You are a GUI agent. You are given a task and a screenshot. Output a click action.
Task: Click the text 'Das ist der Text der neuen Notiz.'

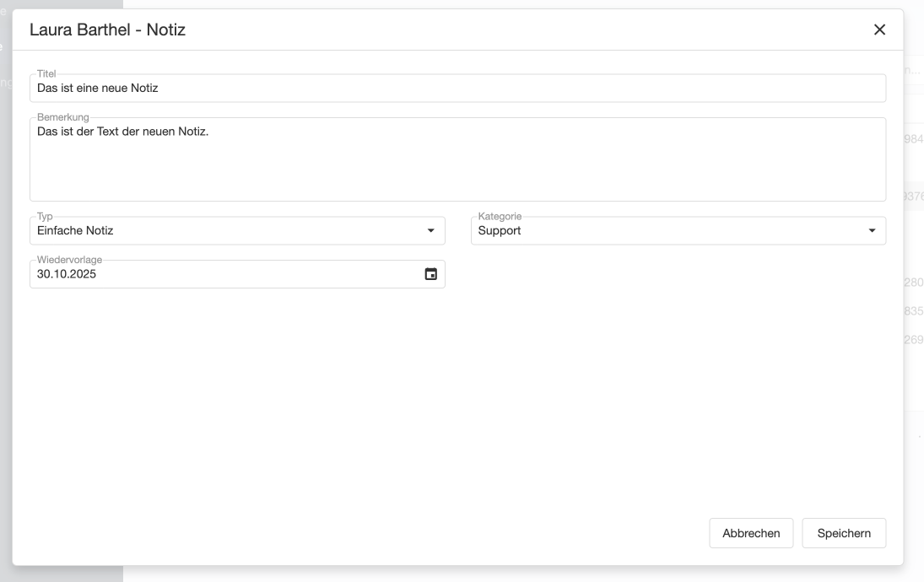pyautogui.click(x=122, y=132)
